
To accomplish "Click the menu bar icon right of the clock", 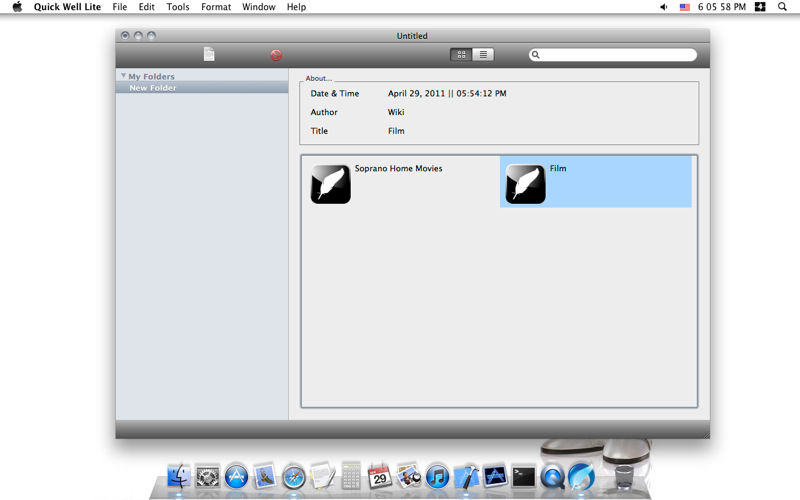I will point(760,7).
